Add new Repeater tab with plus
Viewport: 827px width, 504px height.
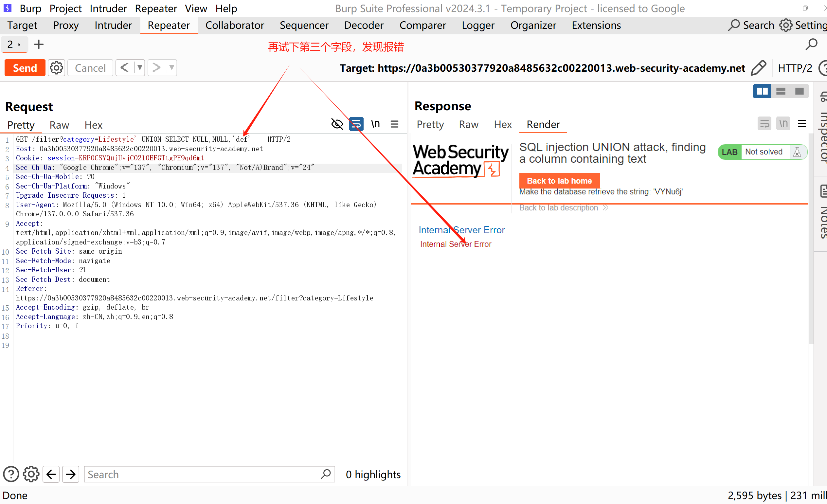pos(39,44)
